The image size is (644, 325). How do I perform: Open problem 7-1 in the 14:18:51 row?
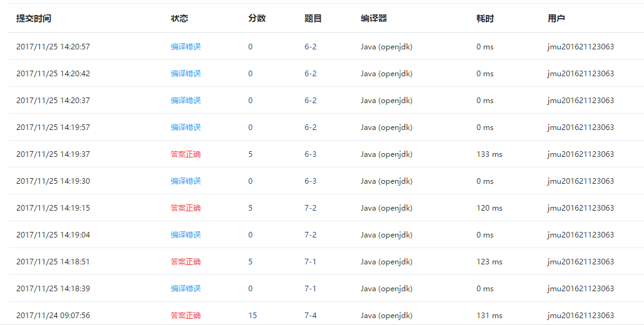pyautogui.click(x=311, y=262)
